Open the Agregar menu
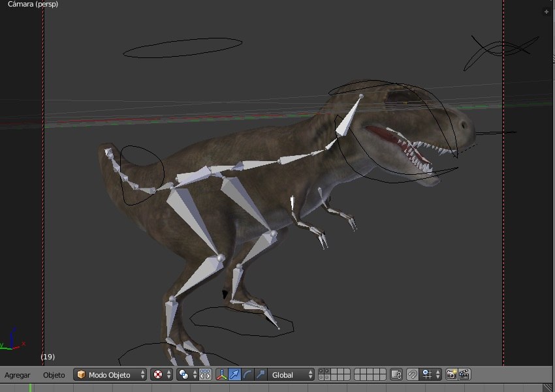Screen dimensions: 555x392 pyautogui.click(x=18, y=375)
